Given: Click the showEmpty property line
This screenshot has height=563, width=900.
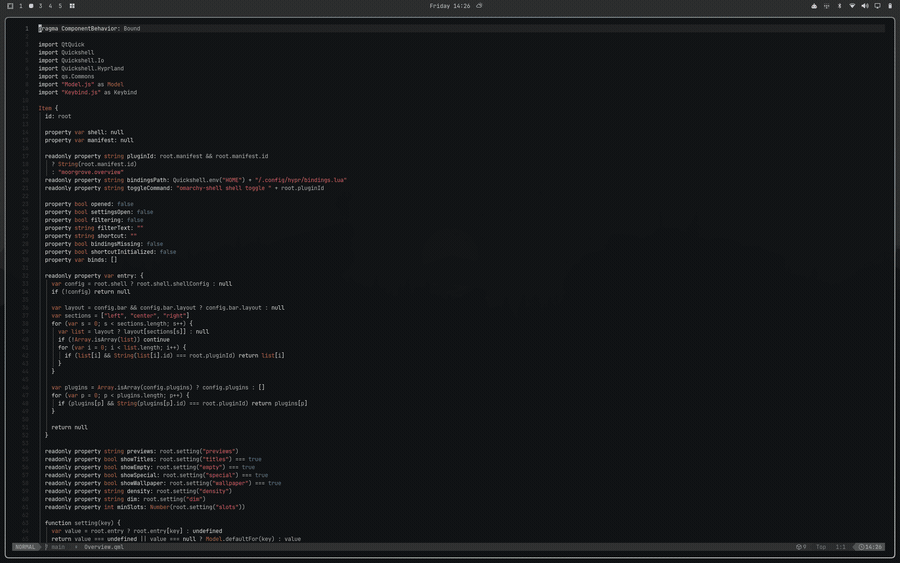Looking at the screenshot, I should (150, 467).
